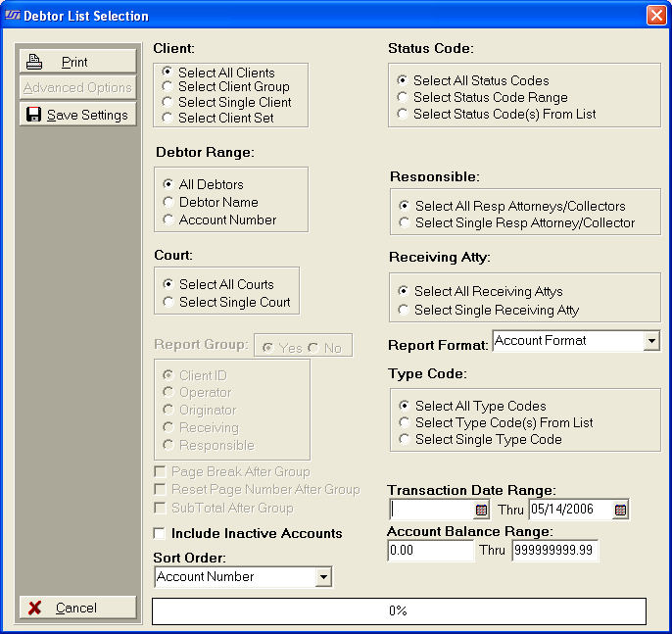This screenshot has height=634, width=672.
Task: Click the Account Balance minimum 0.00 field
Action: (x=430, y=551)
